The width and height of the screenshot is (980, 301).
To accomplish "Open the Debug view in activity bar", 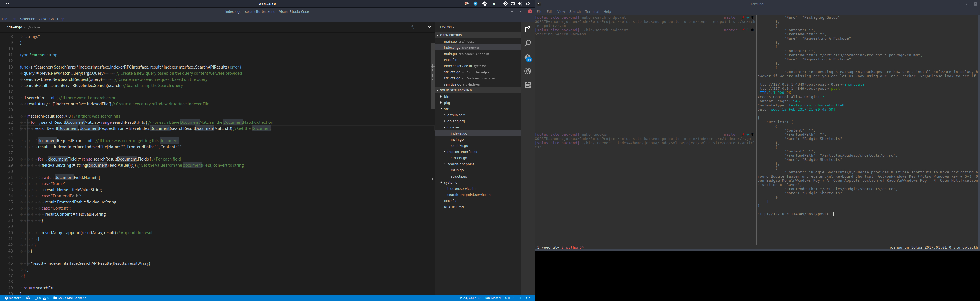I will 527,71.
